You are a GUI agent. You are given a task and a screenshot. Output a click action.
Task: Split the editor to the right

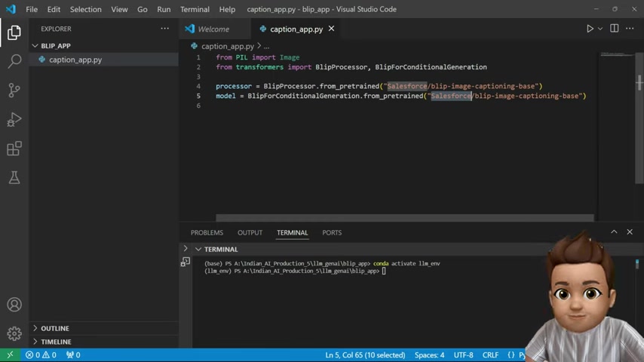point(614,29)
